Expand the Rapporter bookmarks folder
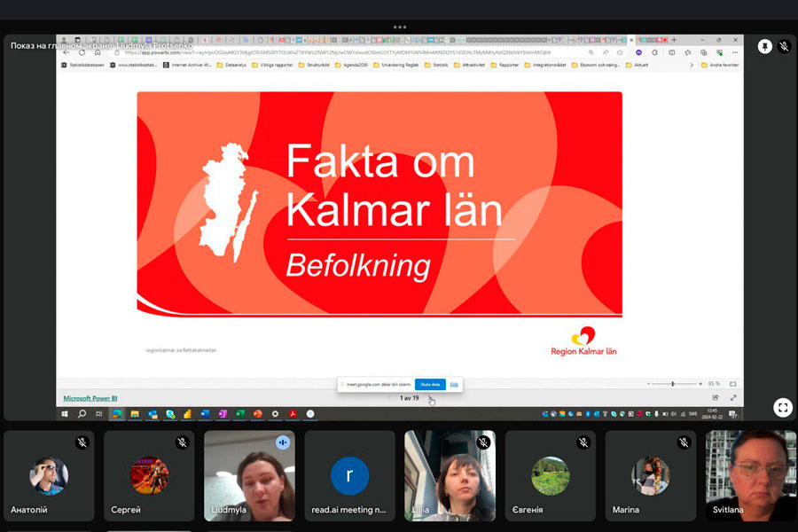The image size is (798, 532). pos(505,65)
